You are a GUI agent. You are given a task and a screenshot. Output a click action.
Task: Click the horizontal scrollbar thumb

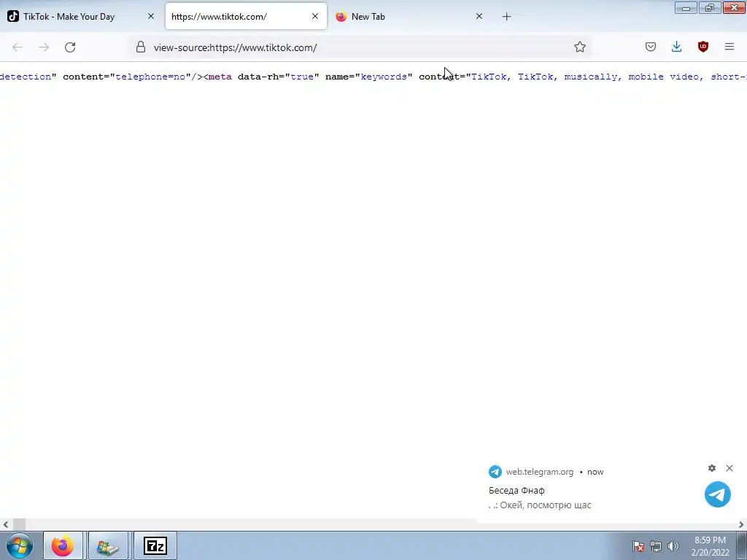pyautogui.click(x=19, y=525)
